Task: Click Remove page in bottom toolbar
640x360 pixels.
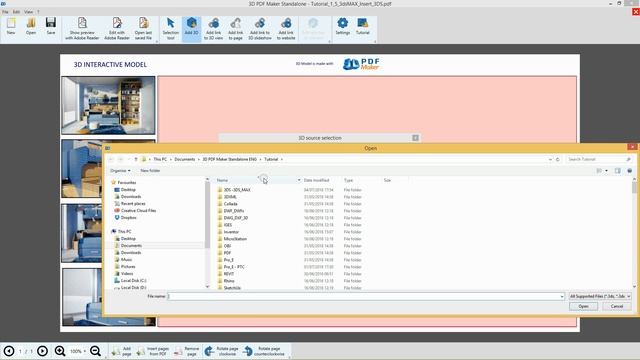Action: click(187, 351)
